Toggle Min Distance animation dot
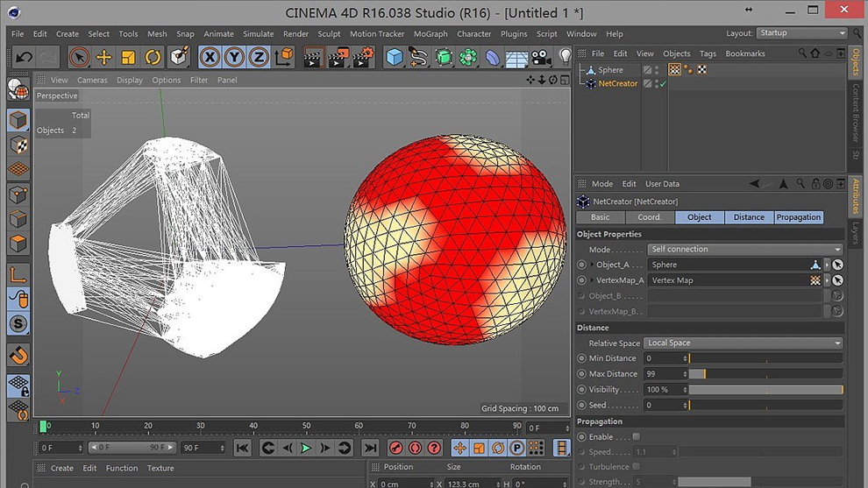The height and width of the screenshot is (488, 868). coord(581,358)
